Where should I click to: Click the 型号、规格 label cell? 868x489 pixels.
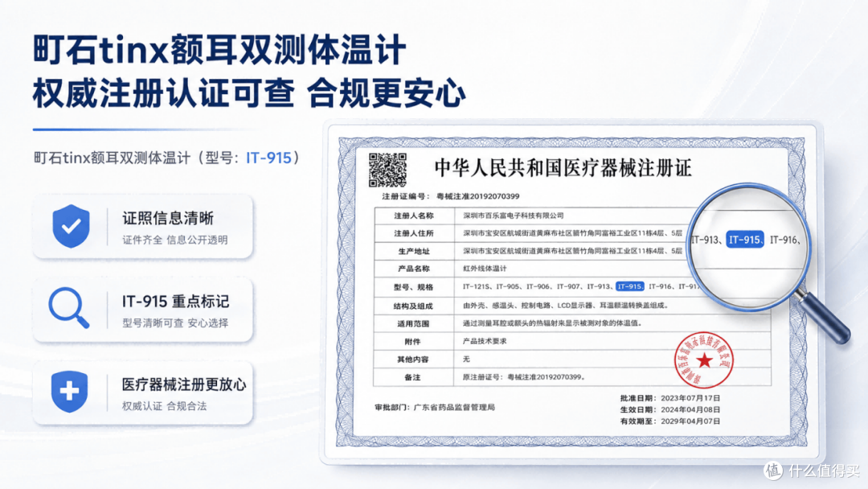point(414,287)
